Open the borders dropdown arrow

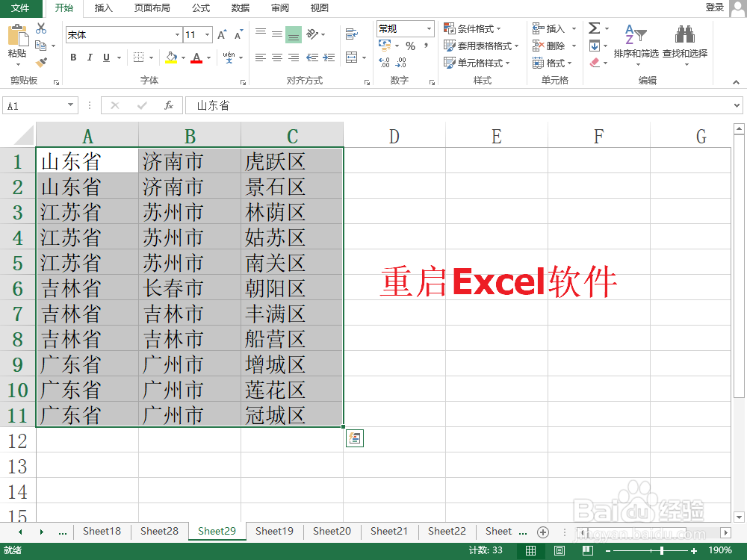click(151, 57)
